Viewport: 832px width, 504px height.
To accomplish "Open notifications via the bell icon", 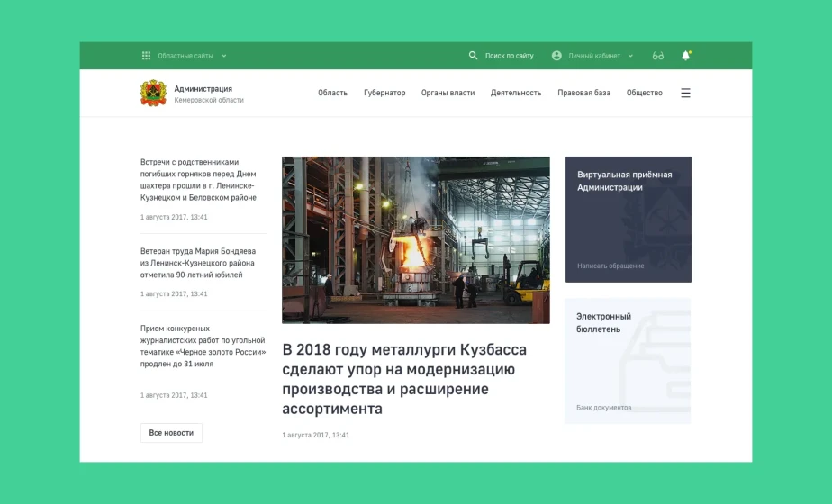I will (685, 56).
